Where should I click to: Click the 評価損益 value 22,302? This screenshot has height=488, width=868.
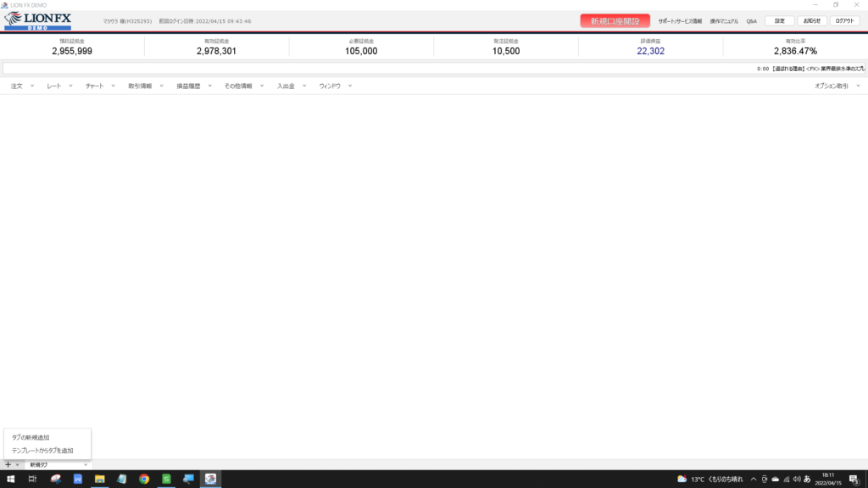pos(650,51)
